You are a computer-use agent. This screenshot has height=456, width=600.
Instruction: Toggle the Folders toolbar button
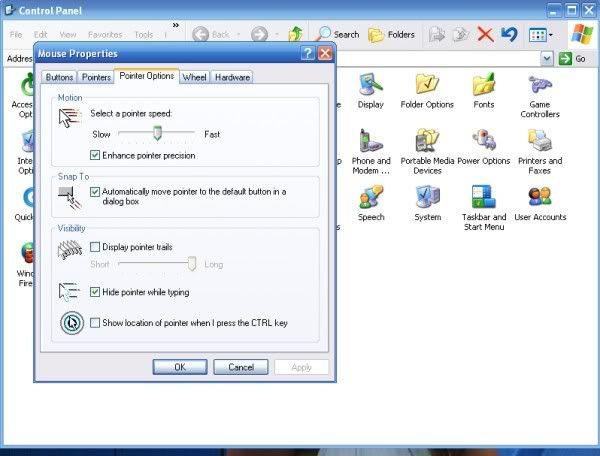click(x=391, y=34)
